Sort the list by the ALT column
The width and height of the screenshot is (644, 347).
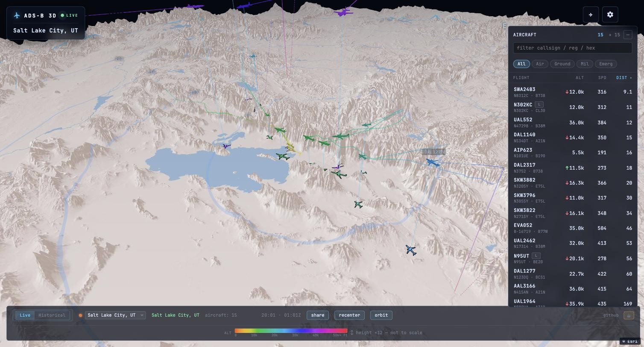click(x=580, y=78)
